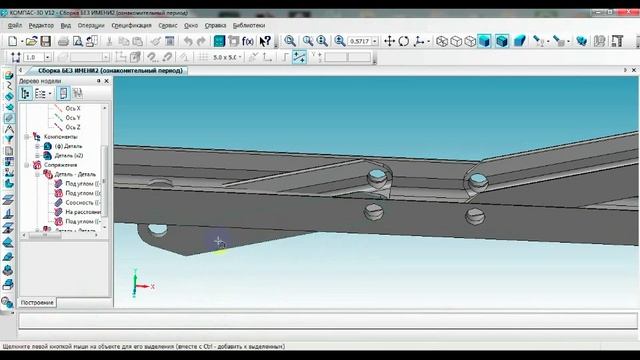640x360 pixels.
Task: Select Ось Z in the model tree
Action: (73, 127)
